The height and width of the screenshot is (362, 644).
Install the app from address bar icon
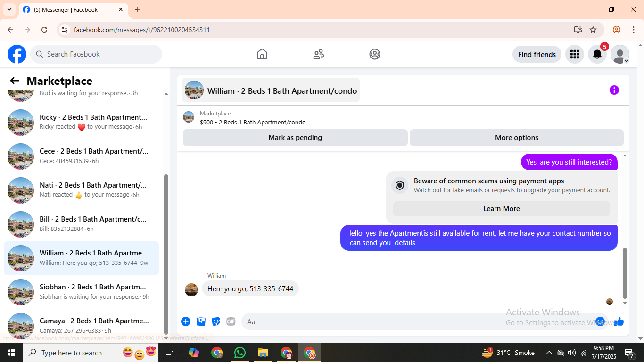point(578,30)
